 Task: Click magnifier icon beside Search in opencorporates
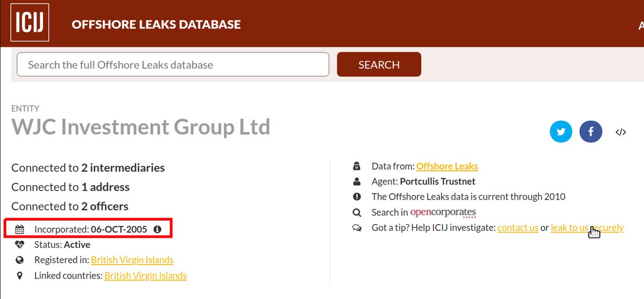357,212
